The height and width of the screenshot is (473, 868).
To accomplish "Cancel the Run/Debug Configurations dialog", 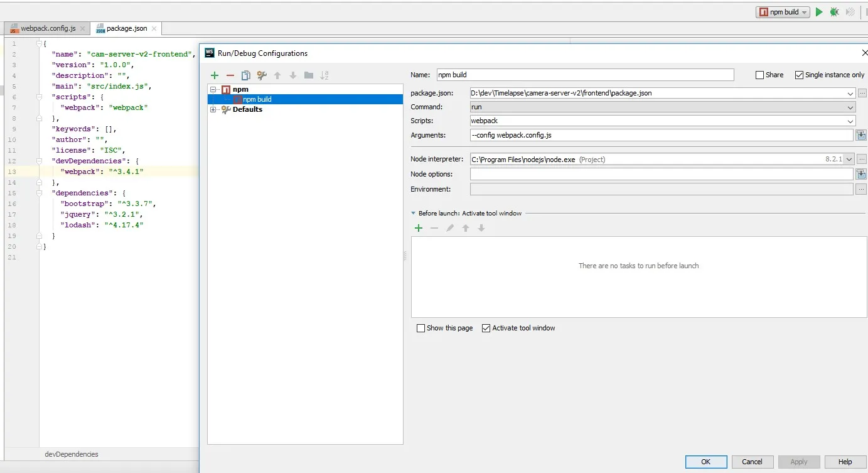I will [x=752, y=462].
